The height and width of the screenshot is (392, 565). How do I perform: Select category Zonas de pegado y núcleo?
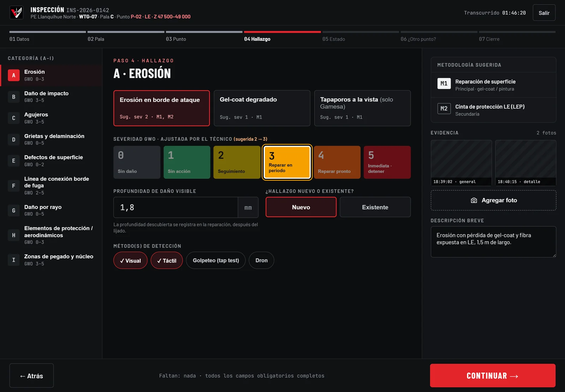51,260
